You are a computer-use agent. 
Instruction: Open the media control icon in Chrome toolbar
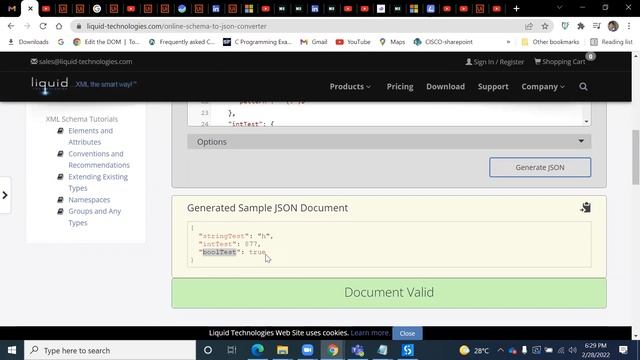[x=597, y=26]
